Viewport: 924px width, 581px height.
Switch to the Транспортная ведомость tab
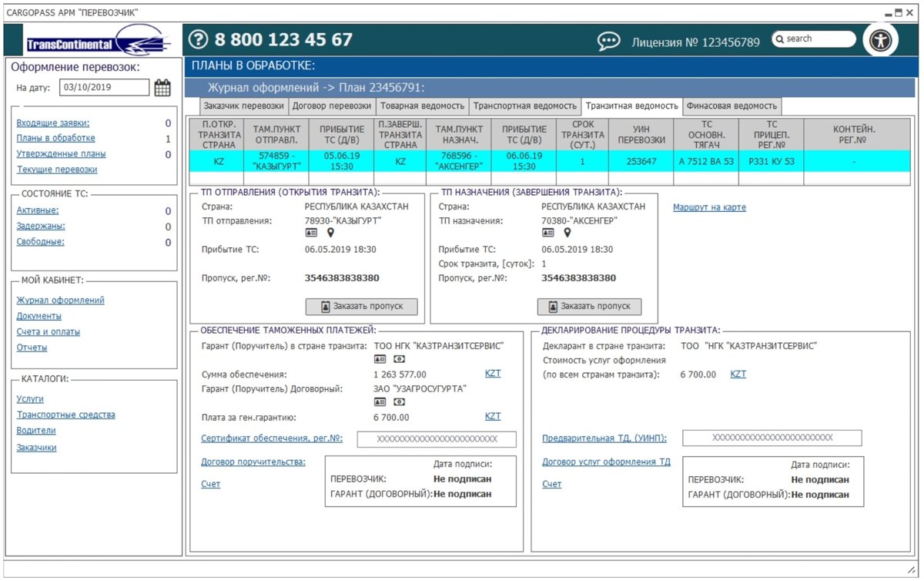point(524,106)
